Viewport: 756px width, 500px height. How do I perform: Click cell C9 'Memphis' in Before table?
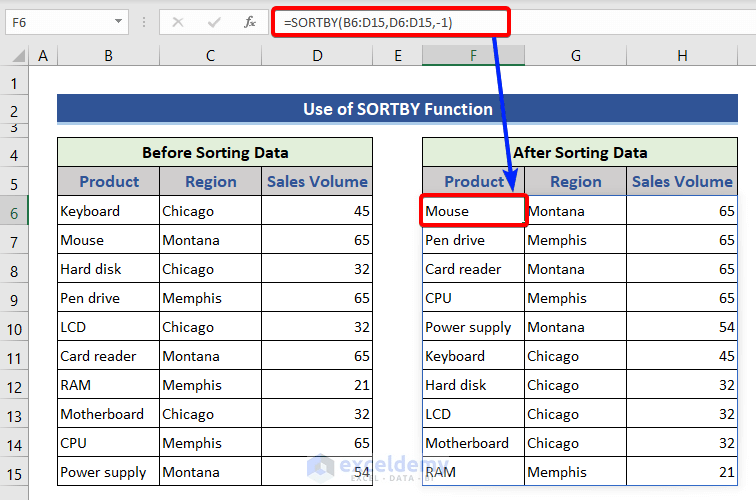[x=210, y=297]
